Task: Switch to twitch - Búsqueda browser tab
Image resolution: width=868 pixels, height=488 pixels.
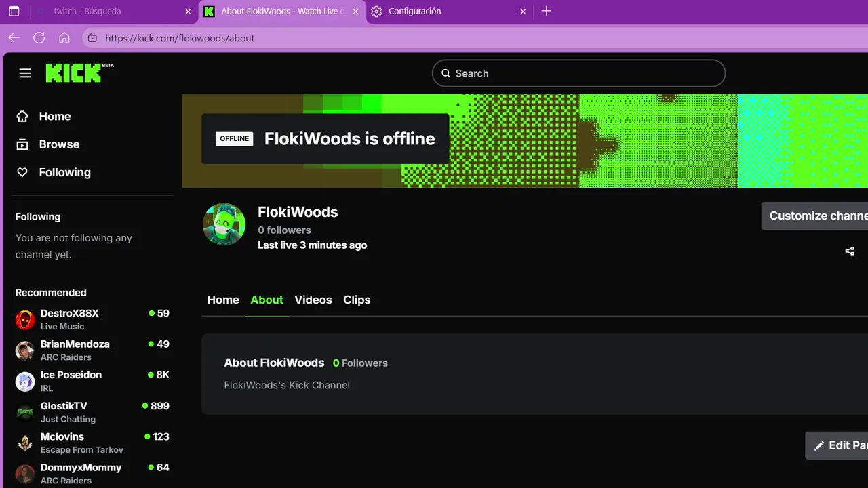Action: click(x=115, y=12)
